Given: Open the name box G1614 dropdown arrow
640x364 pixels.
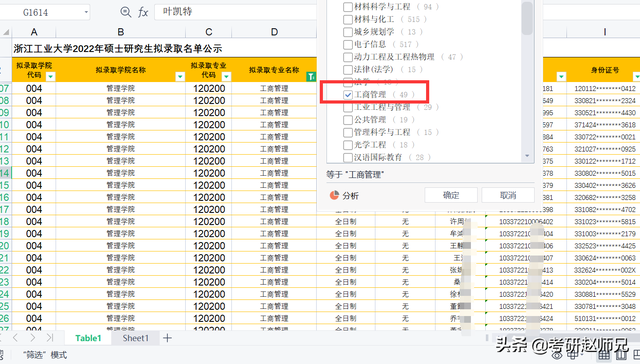Looking at the screenshot, I should click(x=86, y=12).
